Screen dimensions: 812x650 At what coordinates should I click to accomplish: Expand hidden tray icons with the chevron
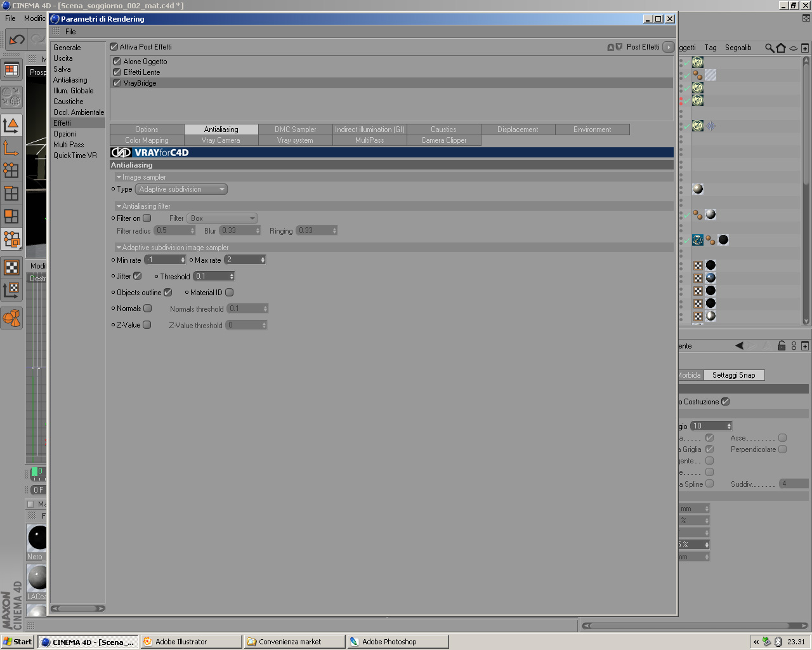(756, 642)
